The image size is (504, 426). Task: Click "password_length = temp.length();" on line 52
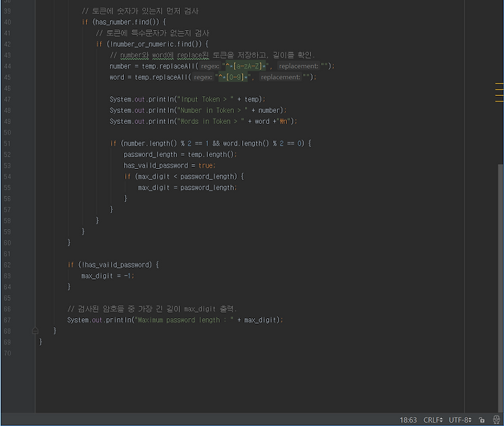tap(180, 154)
